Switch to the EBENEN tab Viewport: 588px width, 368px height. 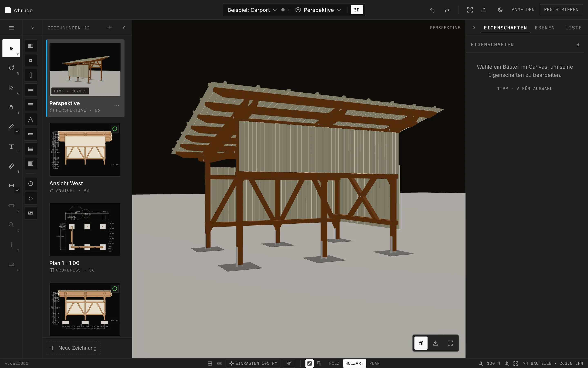click(x=545, y=28)
